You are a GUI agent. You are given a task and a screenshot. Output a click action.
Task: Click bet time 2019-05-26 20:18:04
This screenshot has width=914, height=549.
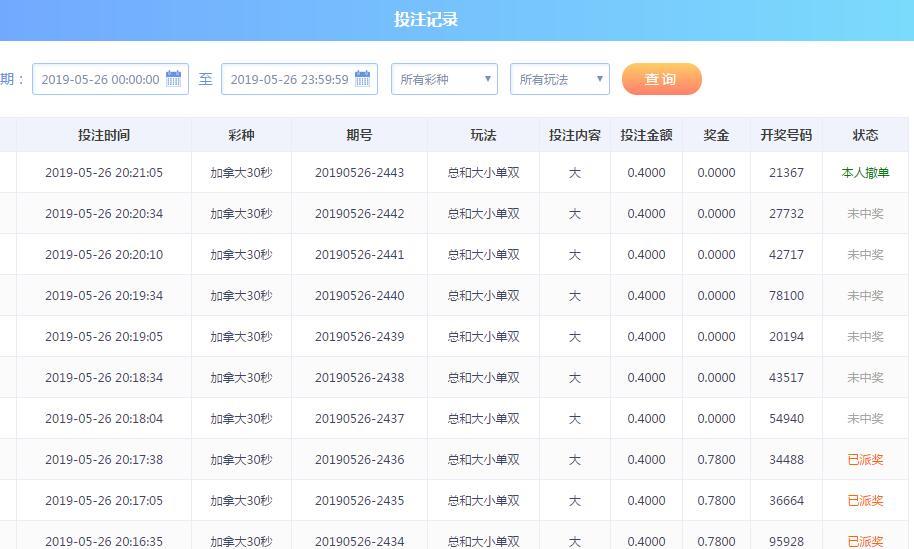click(104, 418)
